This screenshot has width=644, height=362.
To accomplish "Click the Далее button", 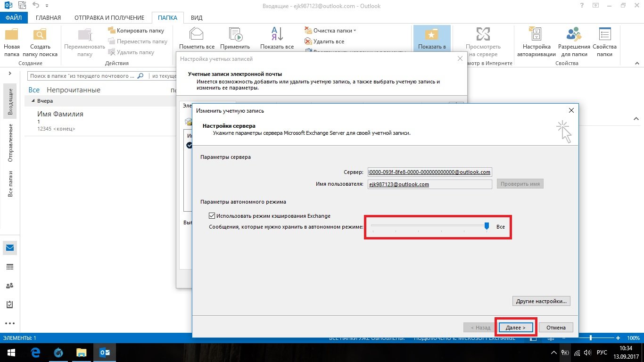I will 515,327.
